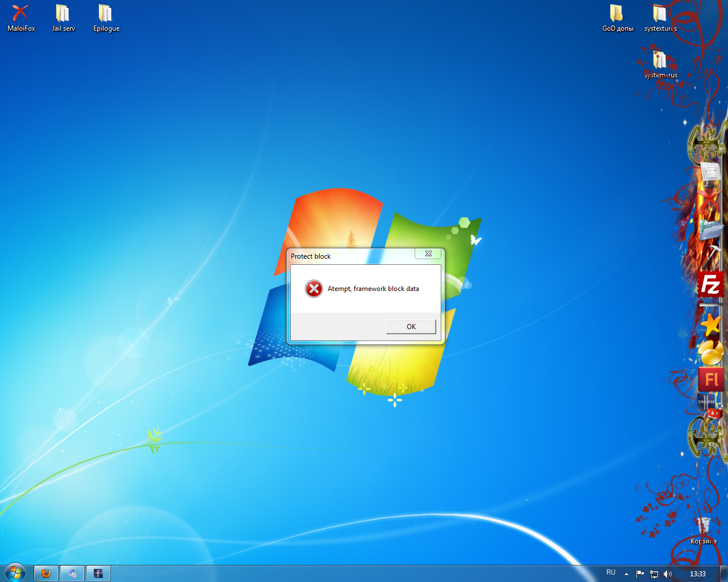Screen dimensions: 728x582
Task: Open the Recycle Bin (Корзина)
Action: (x=704, y=530)
